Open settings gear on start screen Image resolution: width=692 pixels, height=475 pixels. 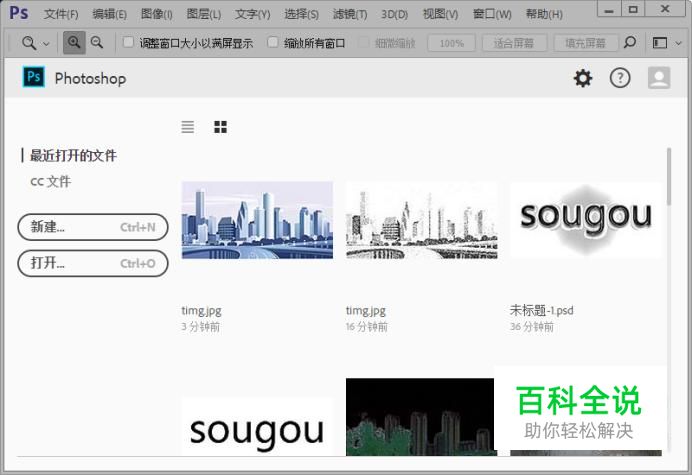click(583, 78)
